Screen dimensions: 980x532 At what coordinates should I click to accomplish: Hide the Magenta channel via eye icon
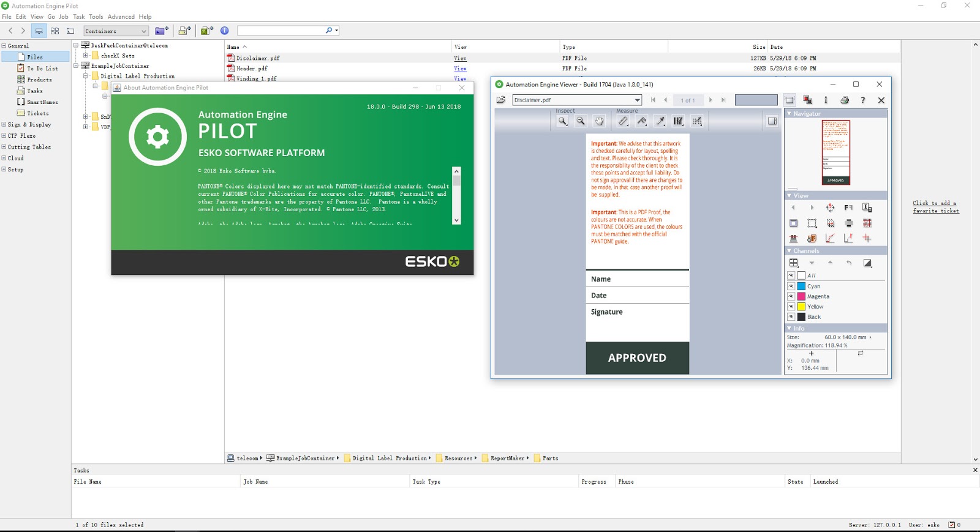[791, 296]
